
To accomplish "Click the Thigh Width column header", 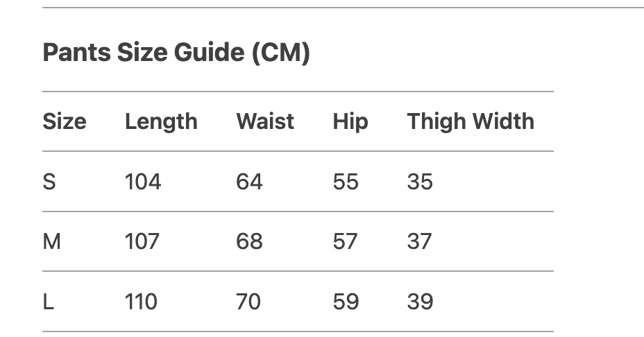I will click(471, 121).
